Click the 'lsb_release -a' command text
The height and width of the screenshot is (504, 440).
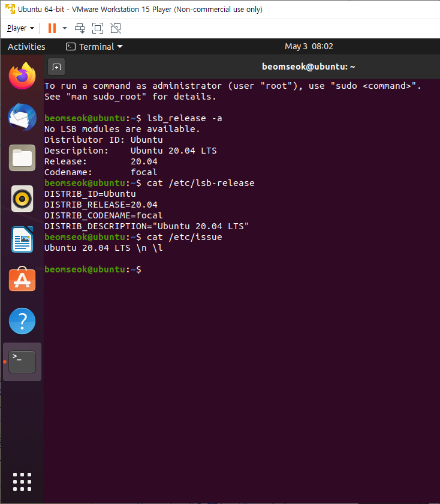(x=185, y=118)
